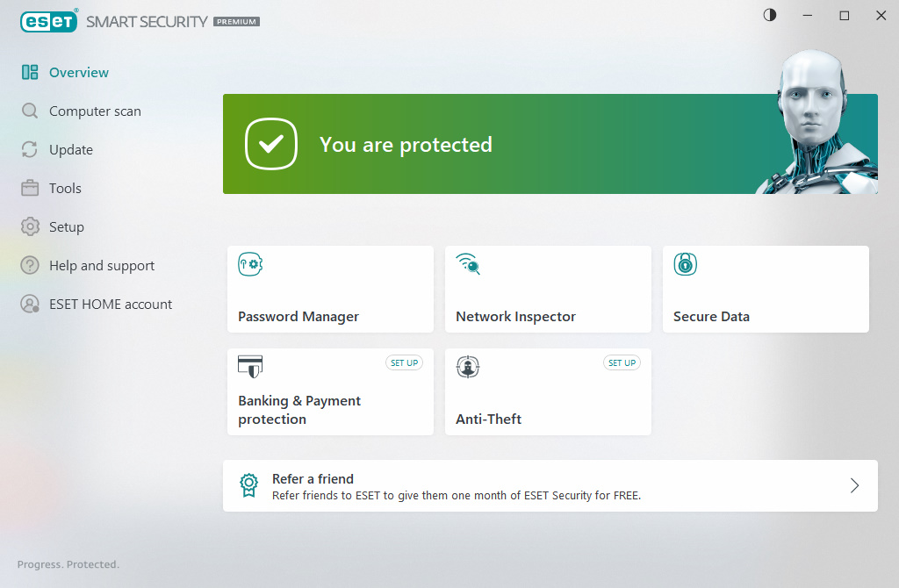899x588 pixels.
Task: Click the Setup gear icon
Action: [30, 226]
